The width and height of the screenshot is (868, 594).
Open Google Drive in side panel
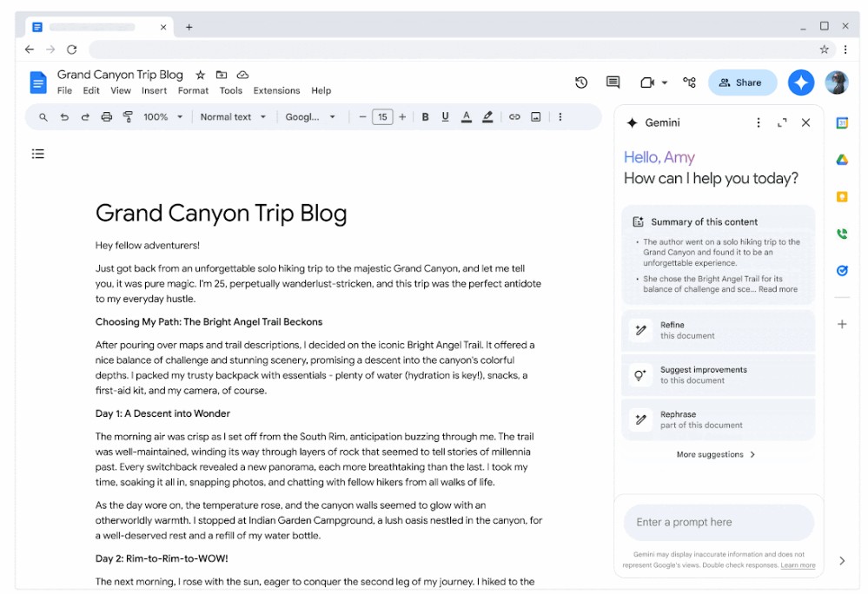point(842,160)
